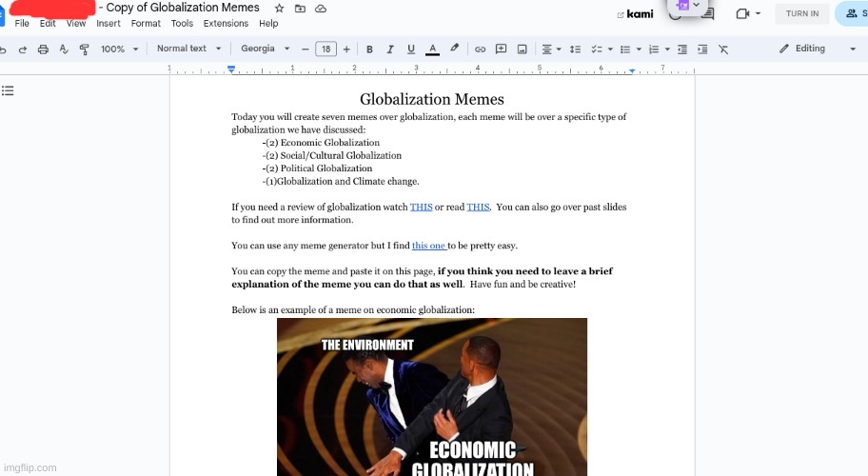Viewport: 868px width, 476px height.
Task: Click the right indent marker on ruler
Action: [632, 70]
